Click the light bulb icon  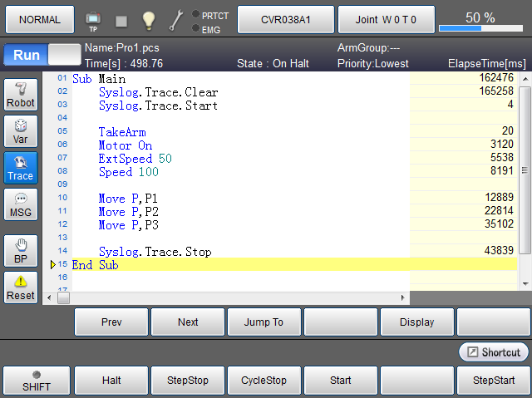pos(148,19)
